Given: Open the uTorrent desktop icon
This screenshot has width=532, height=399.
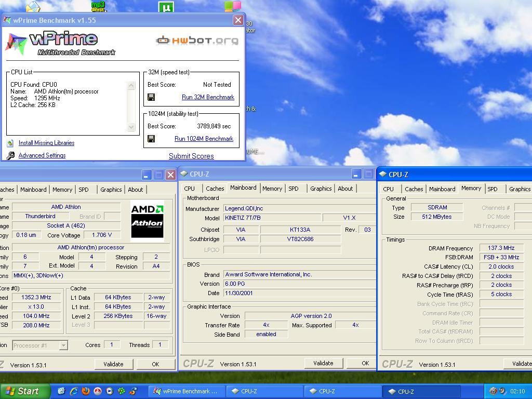Looking at the screenshot, I should click(x=166, y=6).
